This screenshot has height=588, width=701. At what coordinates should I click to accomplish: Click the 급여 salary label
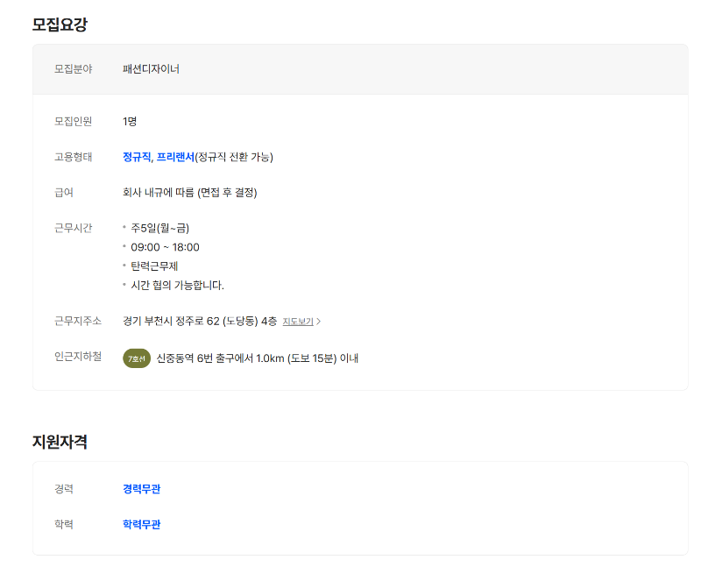pyautogui.click(x=63, y=192)
